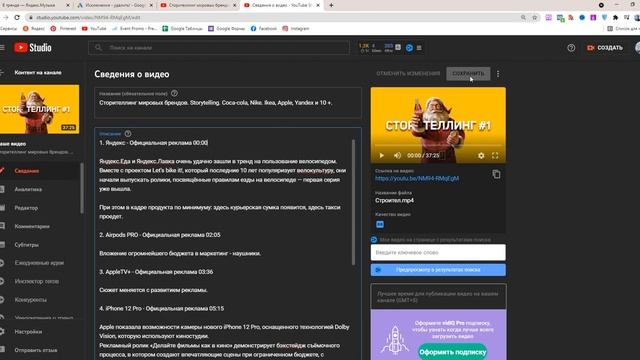Enter fullscreen in the video preview
This screenshot has height=360, width=640.
495,156
